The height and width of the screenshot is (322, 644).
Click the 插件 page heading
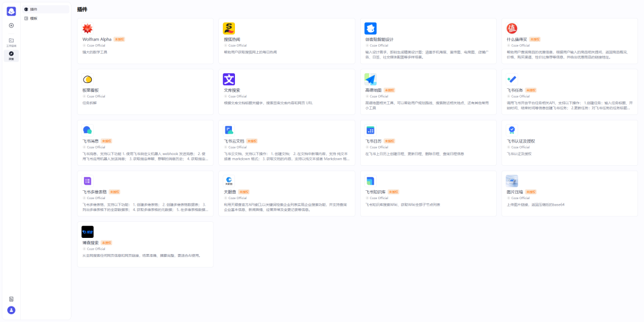point(82,9)
